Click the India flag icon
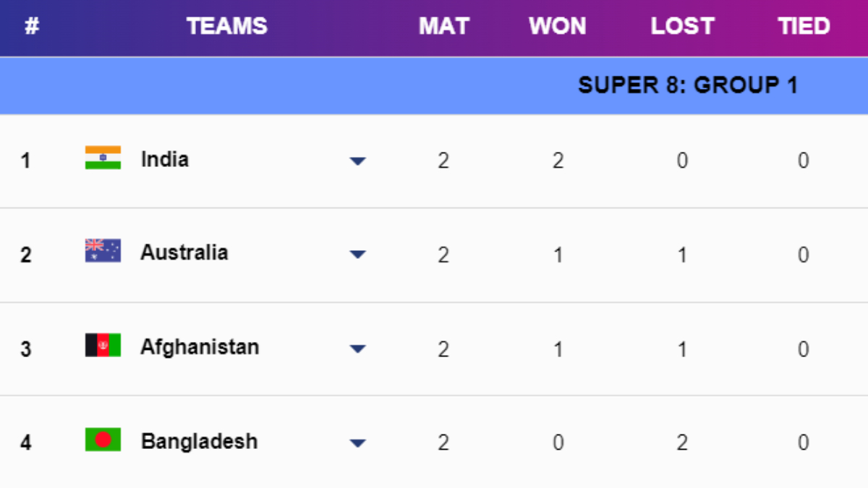This screenshot has width=868, height=488. pos(103,158)
